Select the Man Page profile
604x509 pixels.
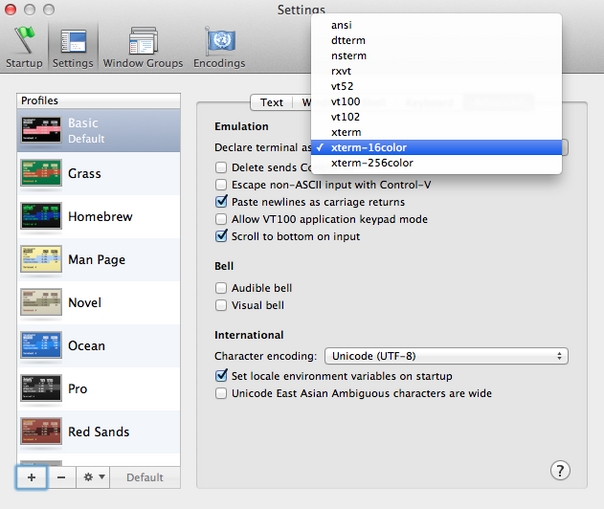click(x=99, y=260)
